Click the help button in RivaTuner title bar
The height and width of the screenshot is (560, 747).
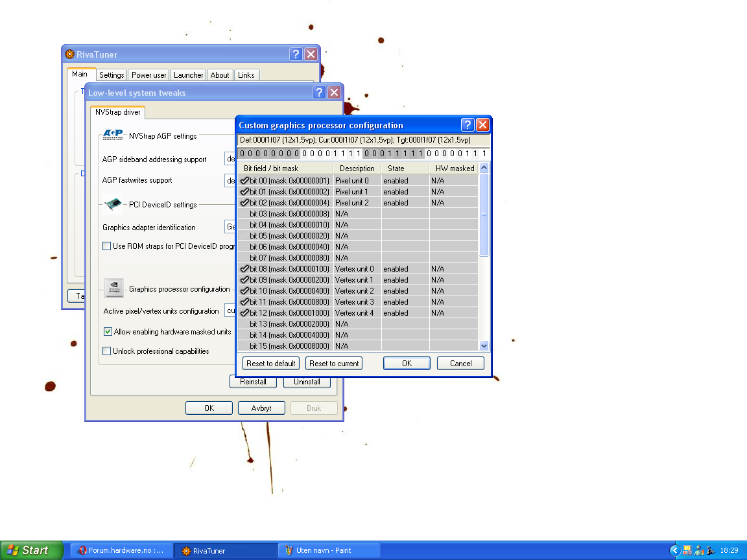point(296,54)
